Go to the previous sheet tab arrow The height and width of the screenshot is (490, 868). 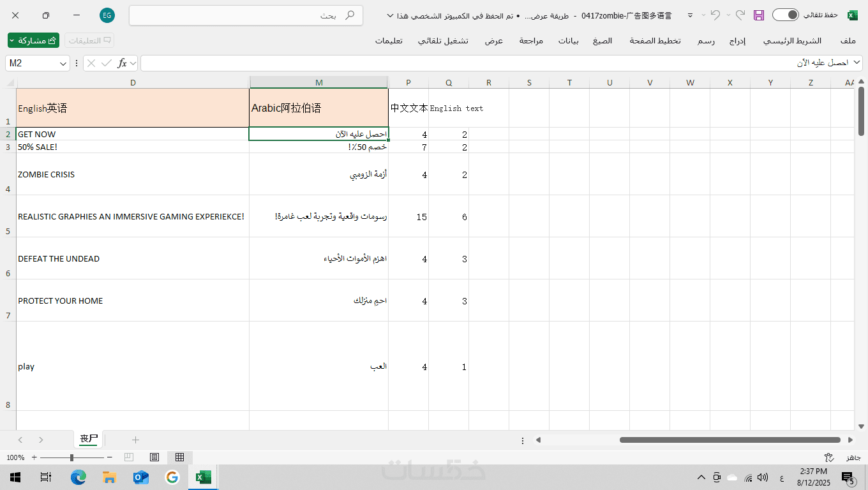(20, 440)
